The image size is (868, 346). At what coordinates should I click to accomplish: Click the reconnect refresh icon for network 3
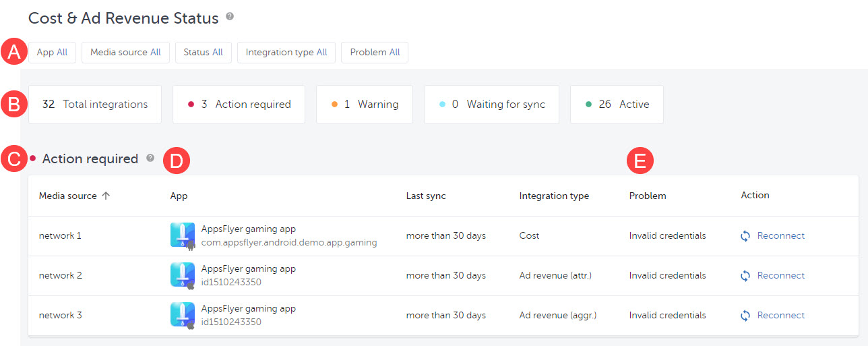coord(745,316)
